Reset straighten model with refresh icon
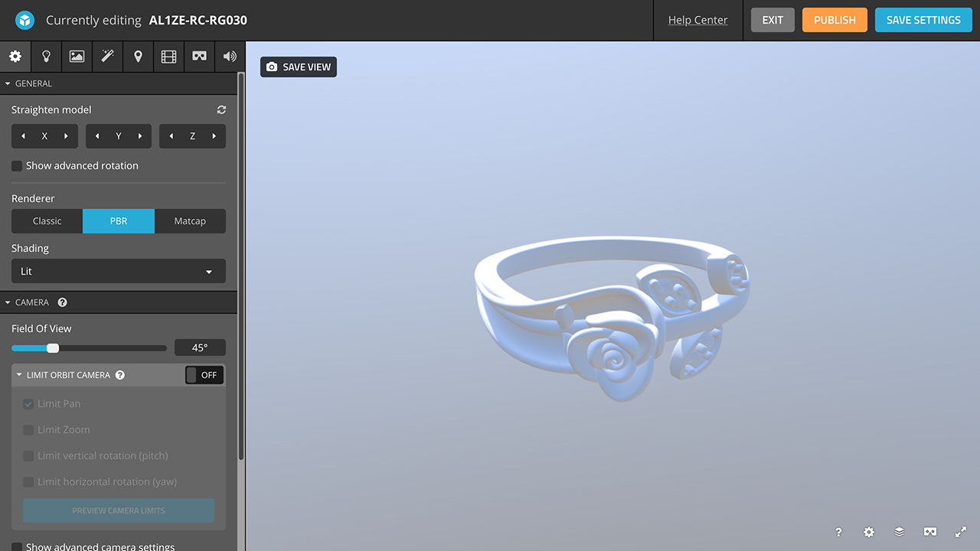This screenshot has width=980, height=551. 221,110
